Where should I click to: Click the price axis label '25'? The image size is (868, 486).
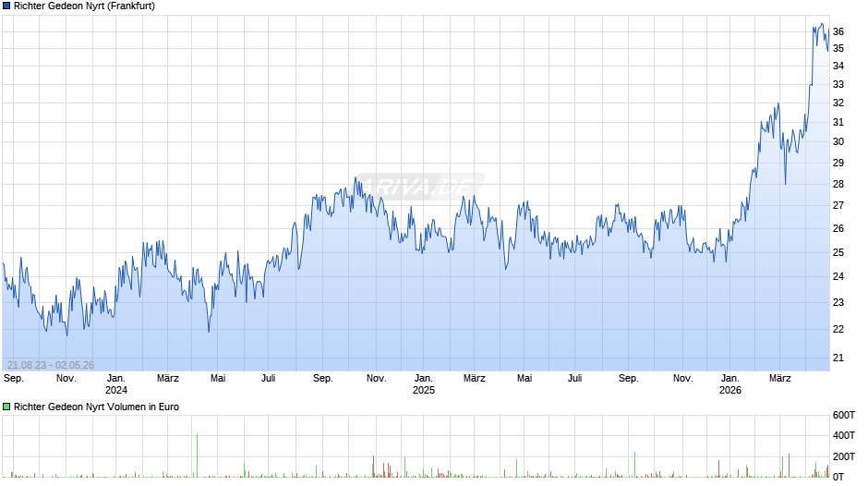[838, 252]
